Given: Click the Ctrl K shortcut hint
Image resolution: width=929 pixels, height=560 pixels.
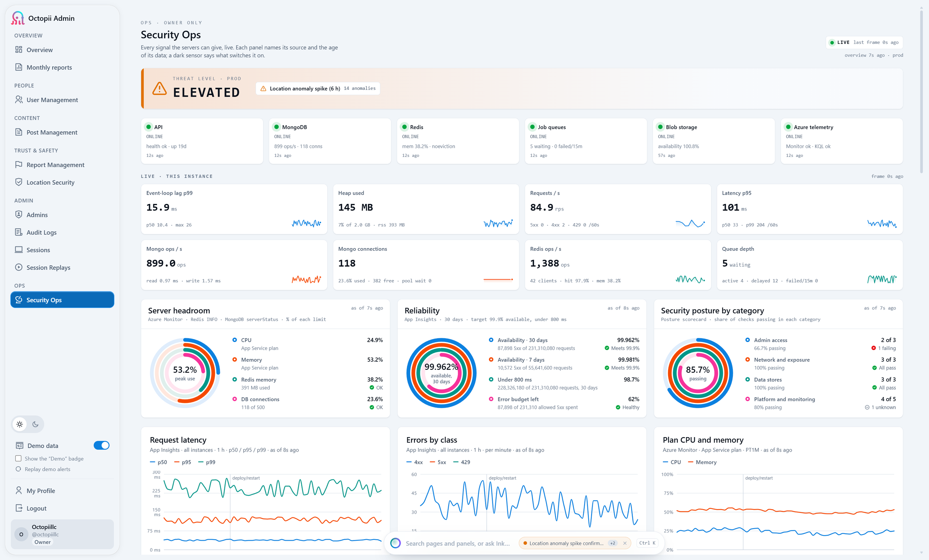Looking at the screenshot, I should click(x=647, y=543).
